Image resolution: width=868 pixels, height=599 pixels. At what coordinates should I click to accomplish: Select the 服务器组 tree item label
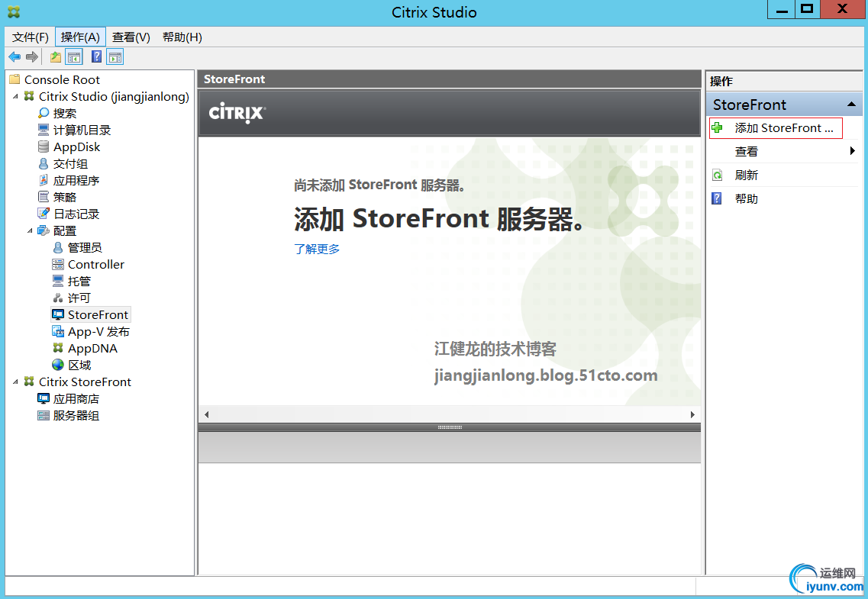[76, 415]
